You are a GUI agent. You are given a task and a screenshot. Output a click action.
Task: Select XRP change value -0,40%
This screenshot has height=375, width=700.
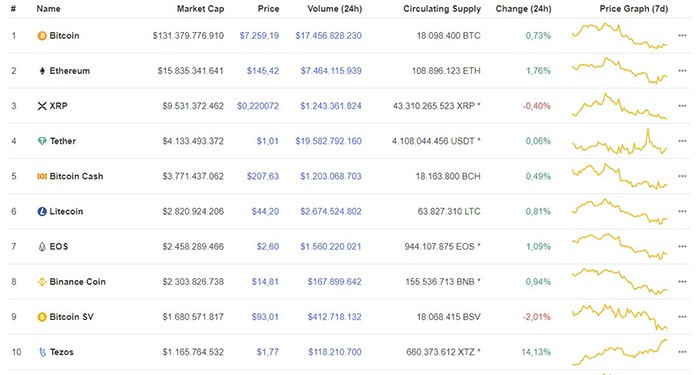coord(537,106)
